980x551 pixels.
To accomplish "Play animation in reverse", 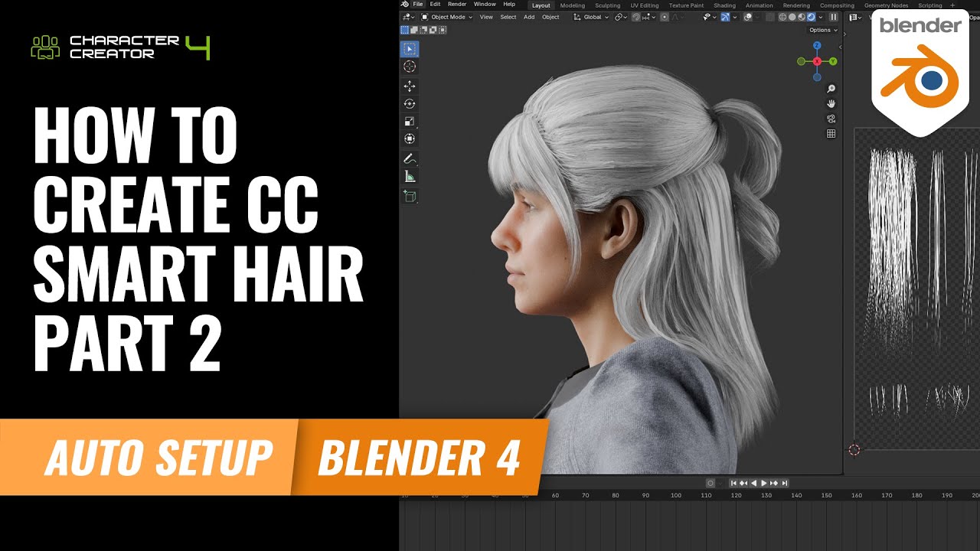I will tap(753, 483).
